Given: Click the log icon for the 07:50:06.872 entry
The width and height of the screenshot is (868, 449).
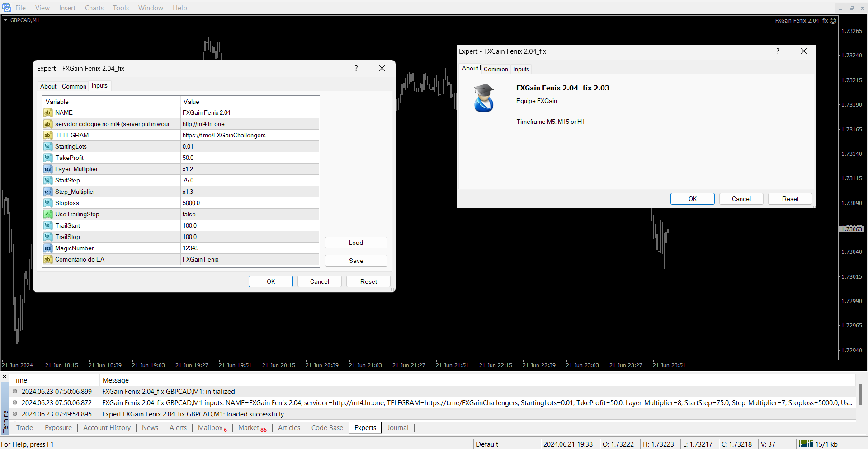Looking at the screenshot, I should click(x=15, y=403).
